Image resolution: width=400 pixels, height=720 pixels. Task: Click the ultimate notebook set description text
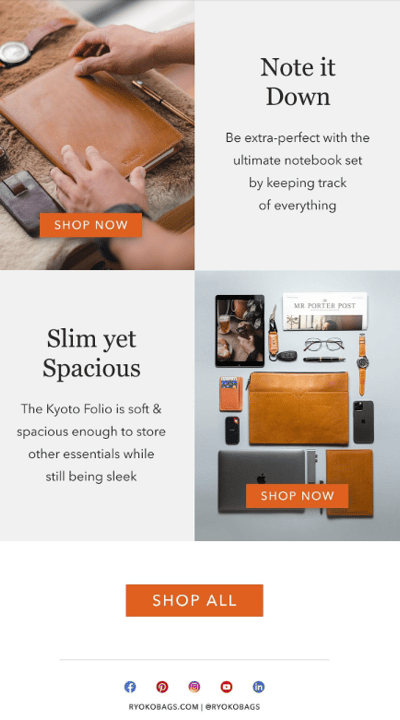tap(297, 171)
